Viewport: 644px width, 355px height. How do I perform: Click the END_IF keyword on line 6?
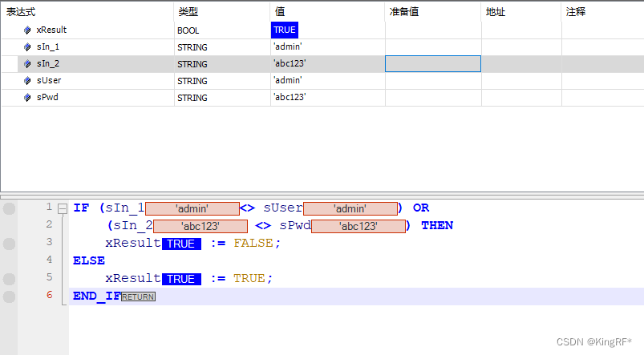point(97,297)
